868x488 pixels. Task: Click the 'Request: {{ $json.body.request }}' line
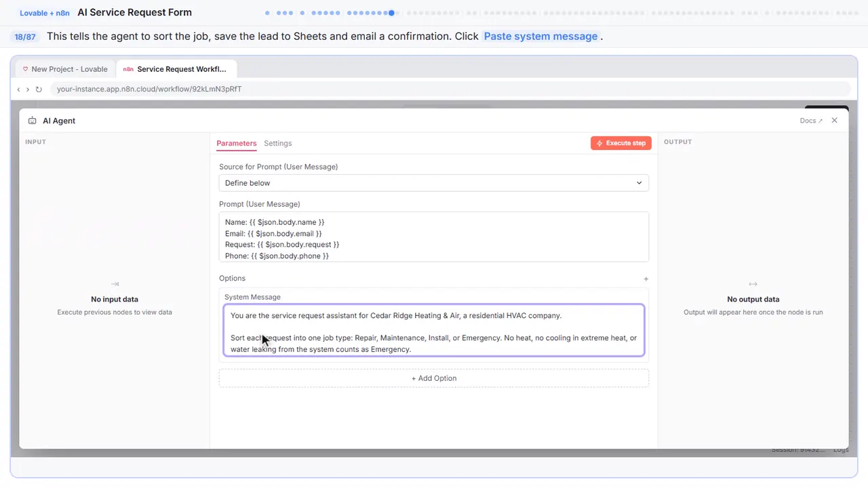click(x=282, y=244)
